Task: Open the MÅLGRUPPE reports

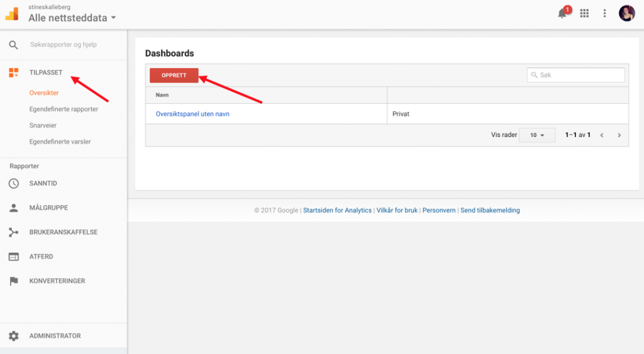Action: tap(48, 207)
